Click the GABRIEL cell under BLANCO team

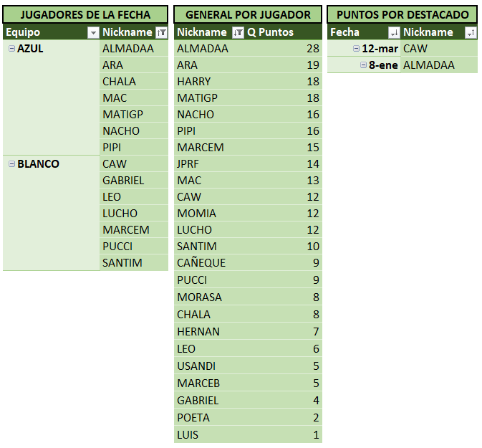pyautogui.click(x=123, y=181)
